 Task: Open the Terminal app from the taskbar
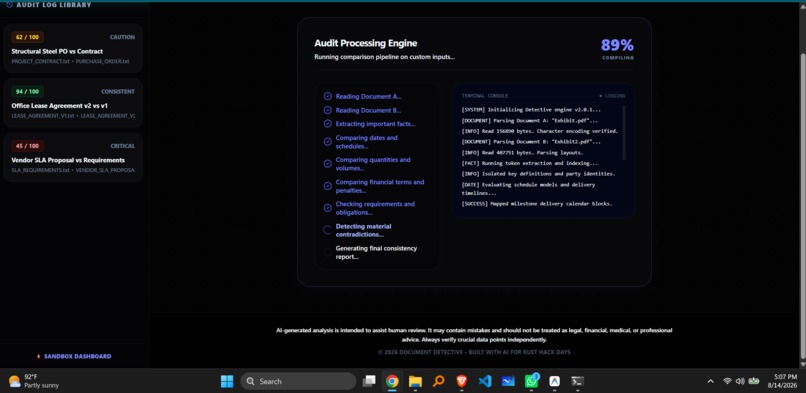578,381
